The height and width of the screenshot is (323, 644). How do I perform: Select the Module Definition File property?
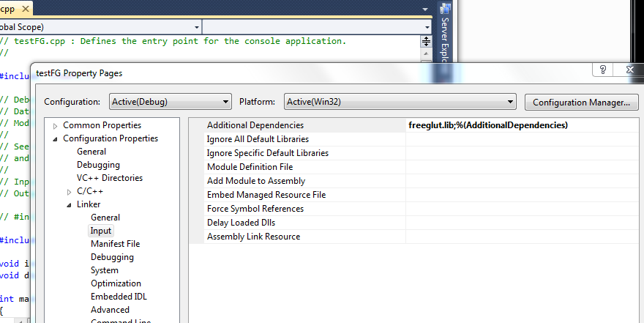[x=250, y=167]
